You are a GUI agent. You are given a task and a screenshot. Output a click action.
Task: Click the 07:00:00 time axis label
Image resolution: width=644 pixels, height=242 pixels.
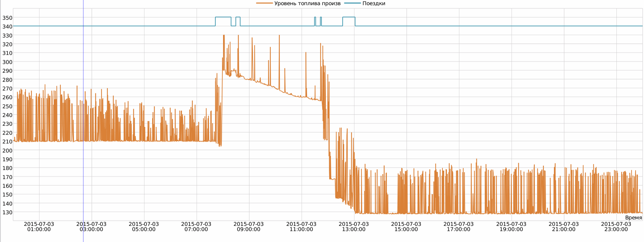pyautogui.click(x=196, y=227)
